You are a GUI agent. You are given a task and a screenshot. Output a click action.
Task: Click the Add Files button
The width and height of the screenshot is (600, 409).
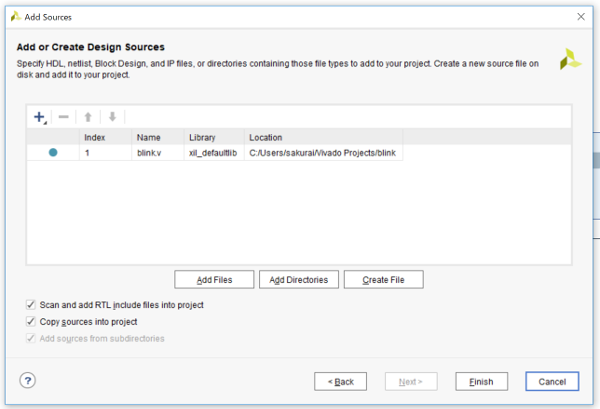[214, 280]
